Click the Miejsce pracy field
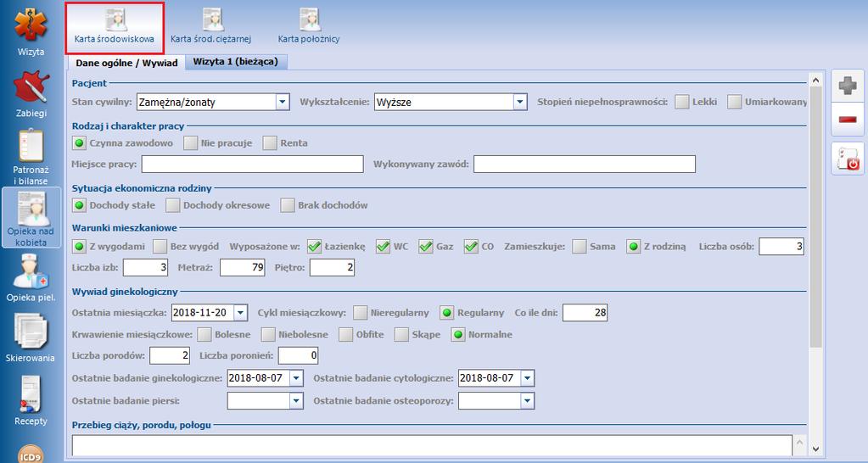The width and height of the screenshot is (868, 463). click(253, 165)
